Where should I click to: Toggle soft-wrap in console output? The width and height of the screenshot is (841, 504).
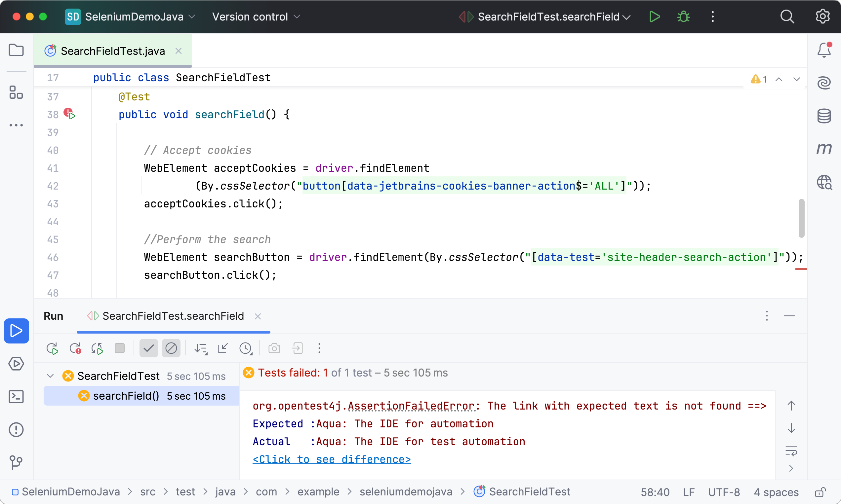(791, 451)
